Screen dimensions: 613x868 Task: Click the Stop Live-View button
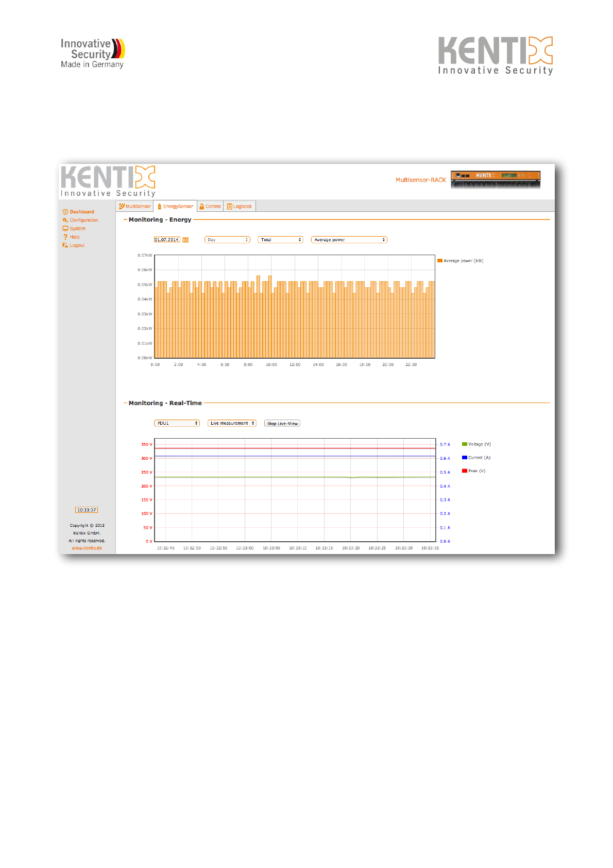282,423
